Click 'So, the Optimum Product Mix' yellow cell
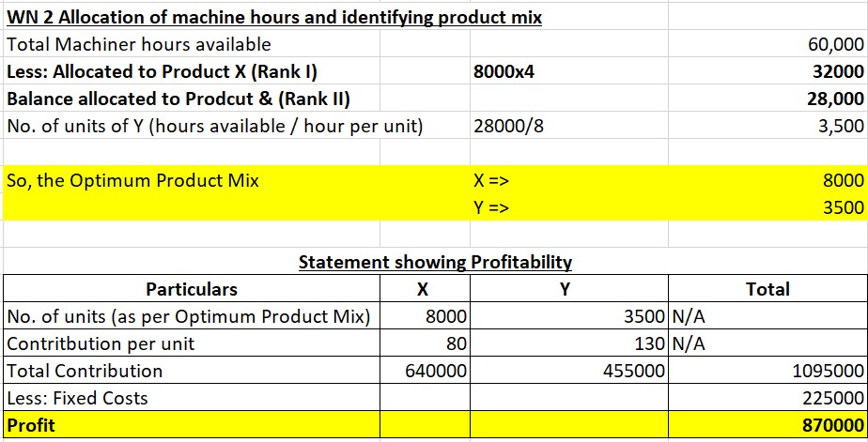Screen dimensions: 868x442 132,180
